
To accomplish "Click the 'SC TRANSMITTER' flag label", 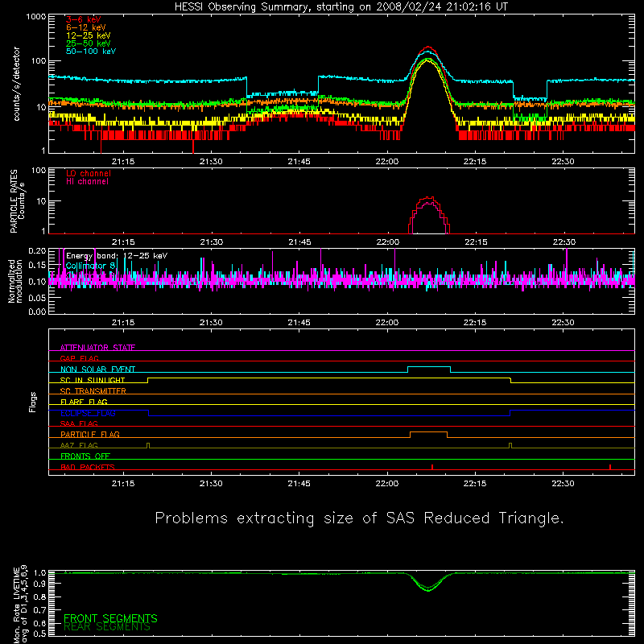I will [x=93, y=390].
